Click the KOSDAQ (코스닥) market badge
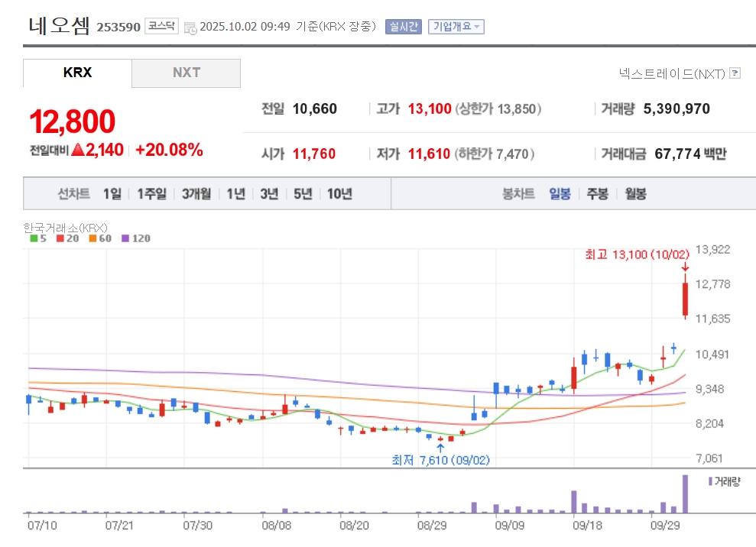756x547 pixels. pos(161,27)
